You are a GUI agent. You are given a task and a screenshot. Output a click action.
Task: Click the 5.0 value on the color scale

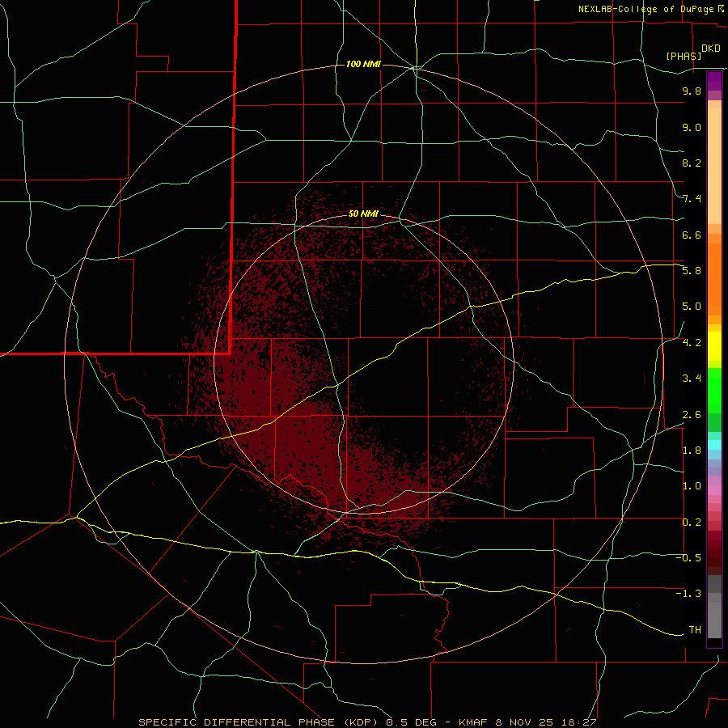(692, 307)
